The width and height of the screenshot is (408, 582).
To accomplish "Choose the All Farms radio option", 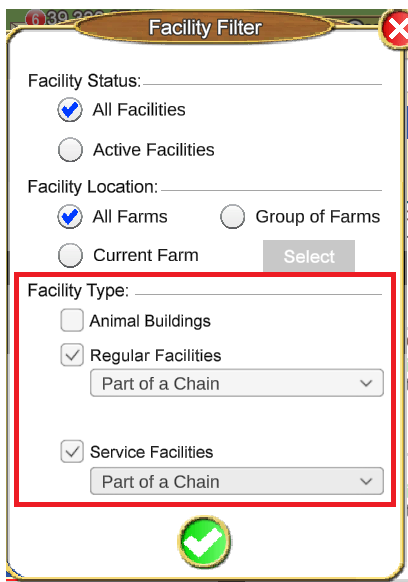I will click(x=70, y=216).
